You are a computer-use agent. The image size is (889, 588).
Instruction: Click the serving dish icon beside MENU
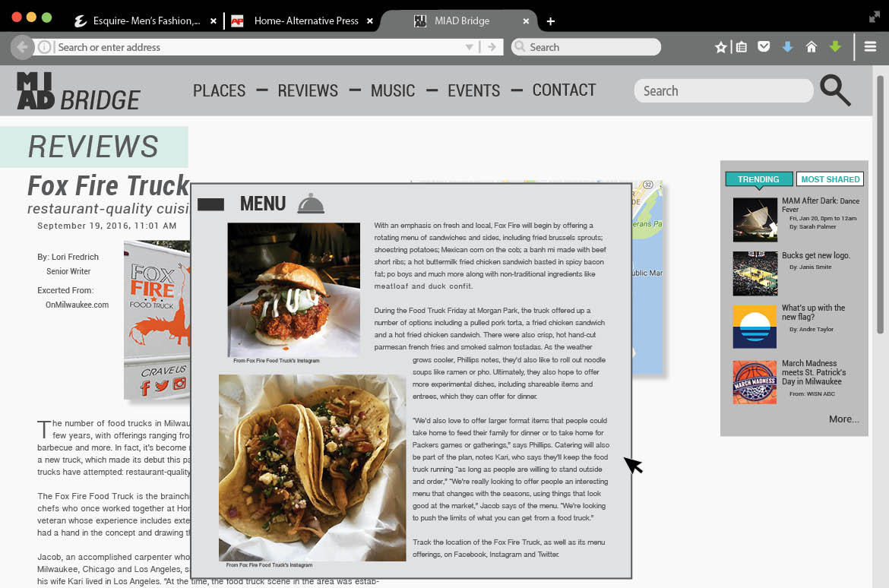coord(311,204)
